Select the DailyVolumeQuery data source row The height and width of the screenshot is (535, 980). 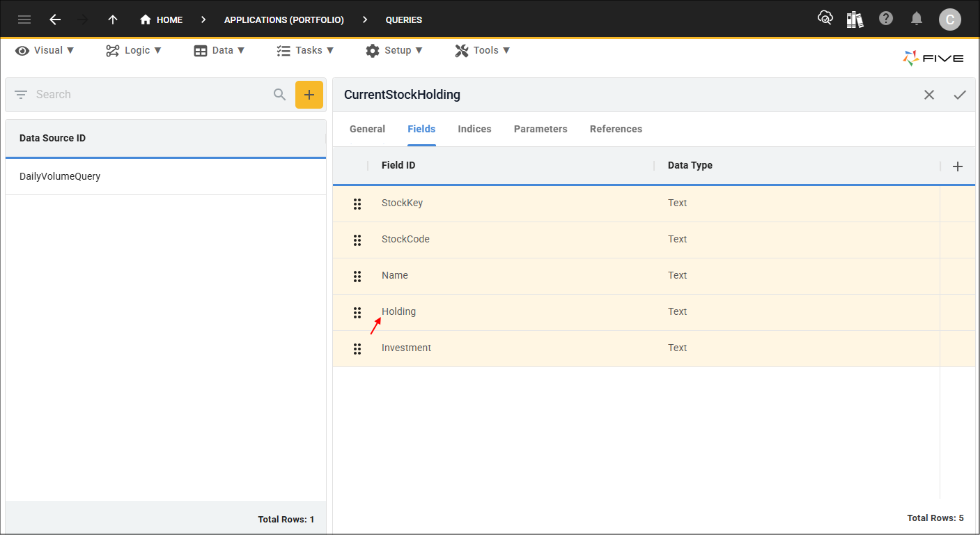(x=166, y=177)
